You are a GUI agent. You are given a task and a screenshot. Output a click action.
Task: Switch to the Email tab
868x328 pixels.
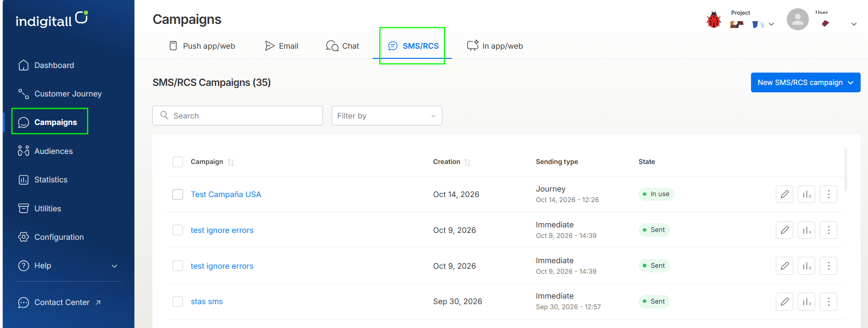click(282, 46)
